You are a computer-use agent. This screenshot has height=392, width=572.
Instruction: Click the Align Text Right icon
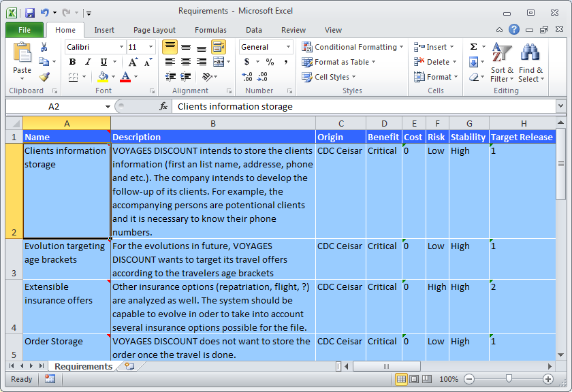coord(202,62)
